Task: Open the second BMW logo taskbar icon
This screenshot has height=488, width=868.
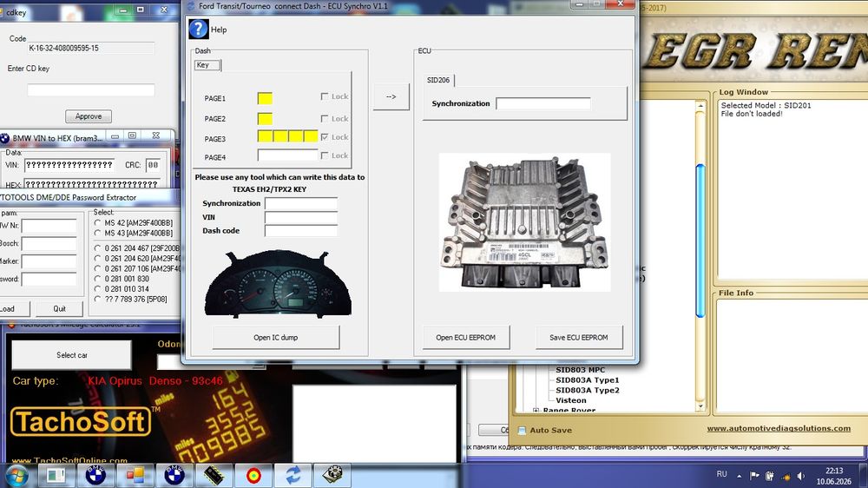Action: point(174,475)
